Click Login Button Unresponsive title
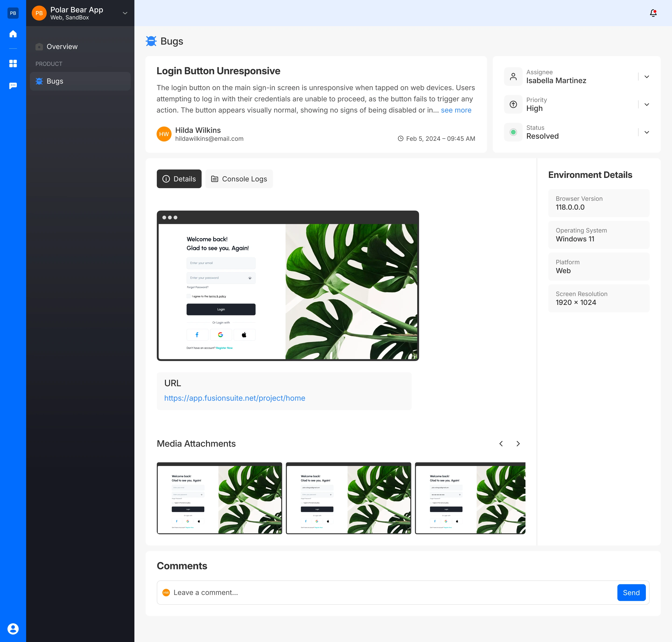 (218, 71)
